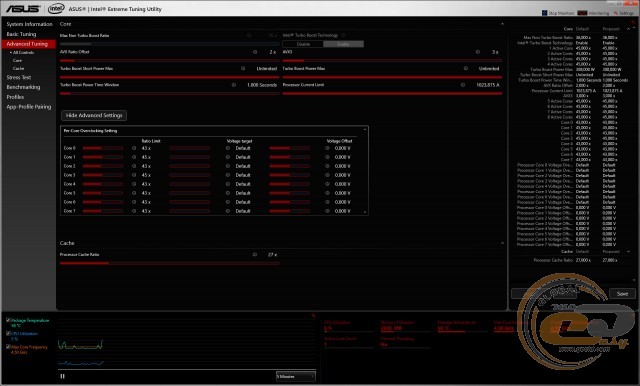The image size is (640, 386).
Task: Enable Intel Turbo Boost Technology
Action: 343,44
